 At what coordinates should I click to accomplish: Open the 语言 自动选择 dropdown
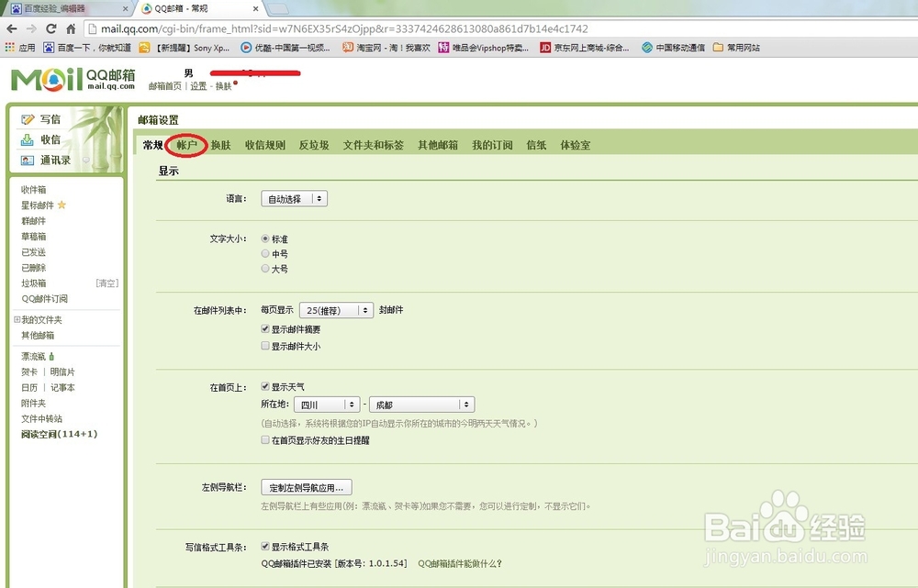coord(294,198)
